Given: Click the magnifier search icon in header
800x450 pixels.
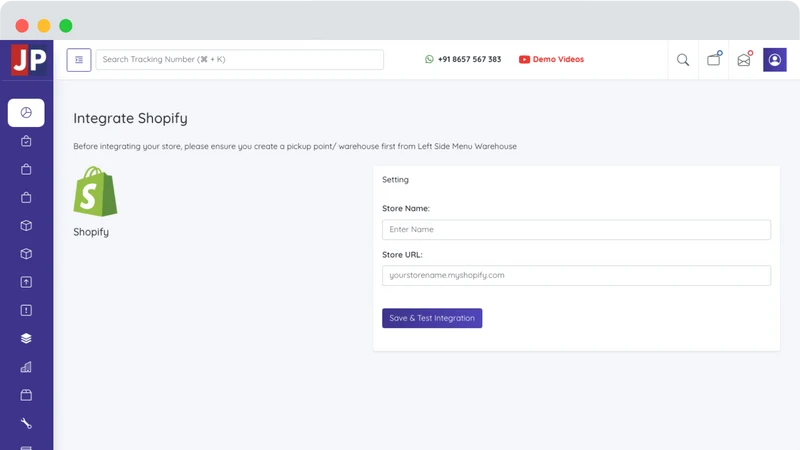Looking at the screenshot, I should [683, 60].
